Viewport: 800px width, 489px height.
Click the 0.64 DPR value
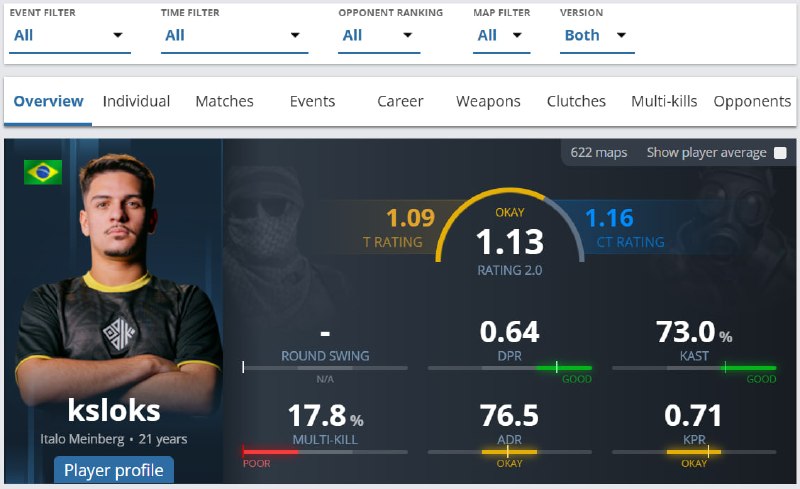[509, 332]
